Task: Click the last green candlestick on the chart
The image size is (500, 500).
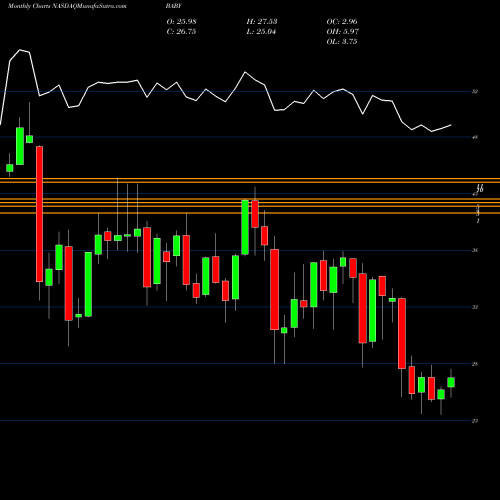Action: [451, 382]
